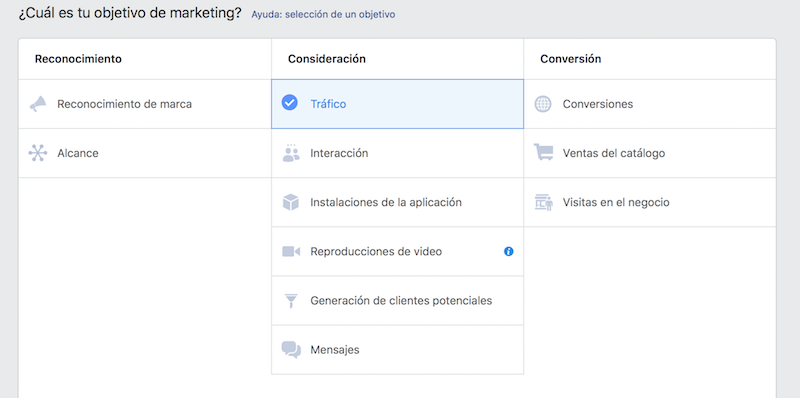Select the 'Mensajes' objective

(x=335, y=350)
